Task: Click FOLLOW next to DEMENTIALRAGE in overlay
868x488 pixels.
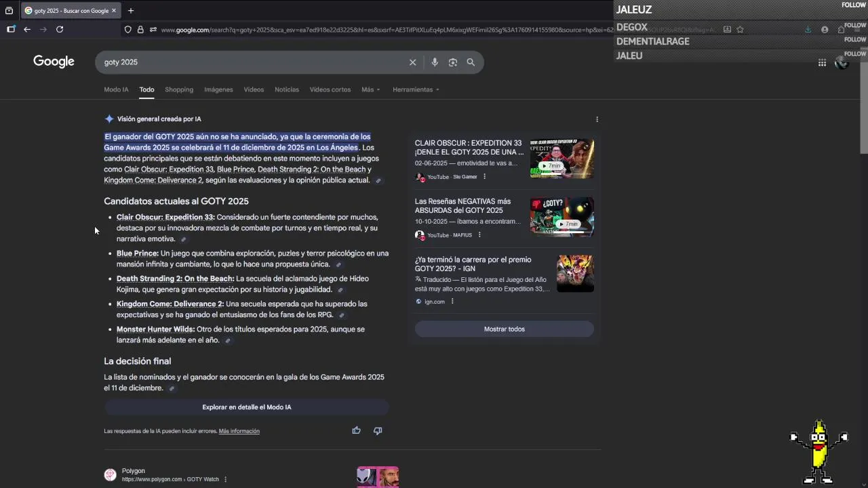Action: (x=855, y=39)
